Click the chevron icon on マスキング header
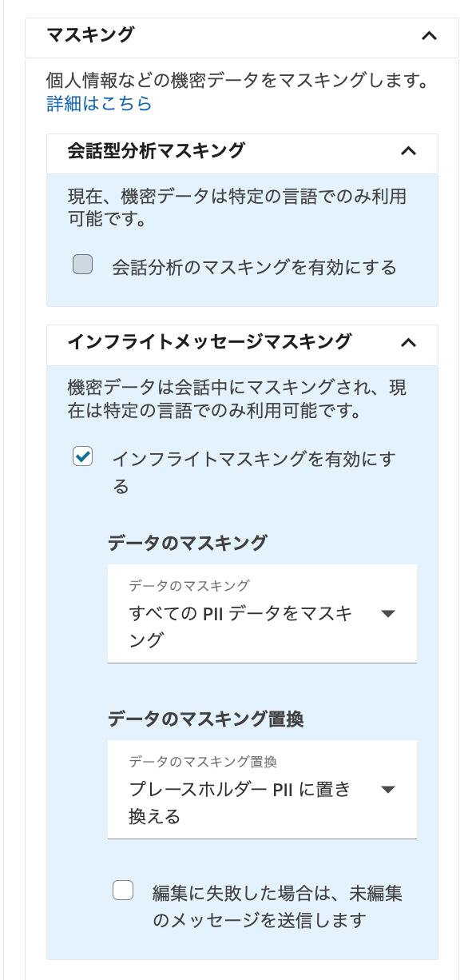The width and height of the screenshot is (476, 980). [429, 37]
